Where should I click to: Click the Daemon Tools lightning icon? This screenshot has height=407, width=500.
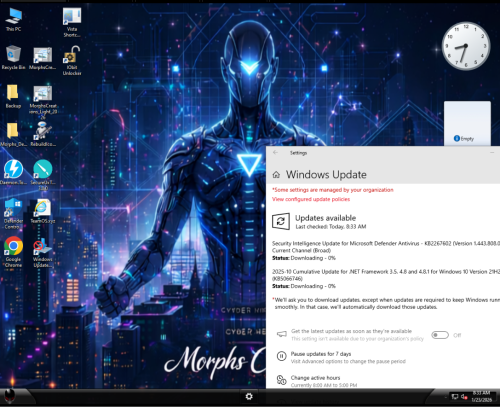click(x=13, y=172)
